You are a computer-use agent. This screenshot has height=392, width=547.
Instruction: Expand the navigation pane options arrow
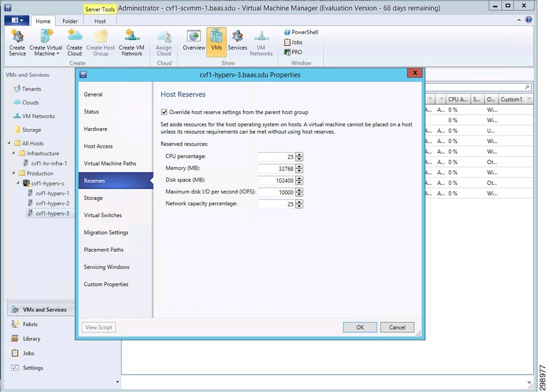[x=118, y=382]
